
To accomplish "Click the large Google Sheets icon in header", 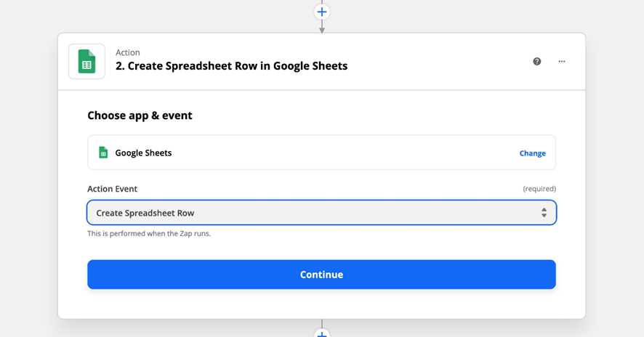I will pyautogui.click(x=86, y=62).
